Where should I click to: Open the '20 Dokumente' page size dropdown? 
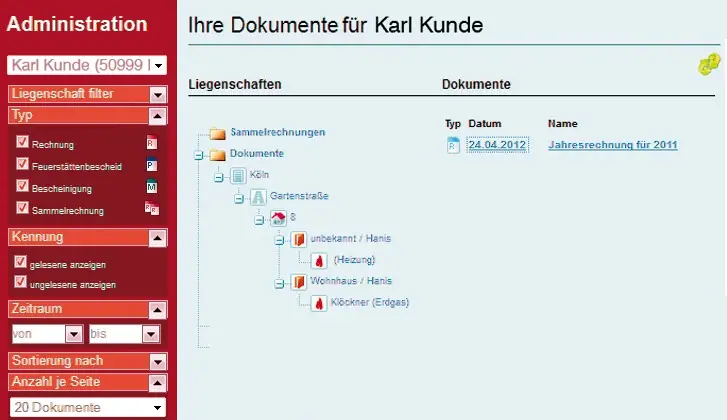[x=157, y=408]
